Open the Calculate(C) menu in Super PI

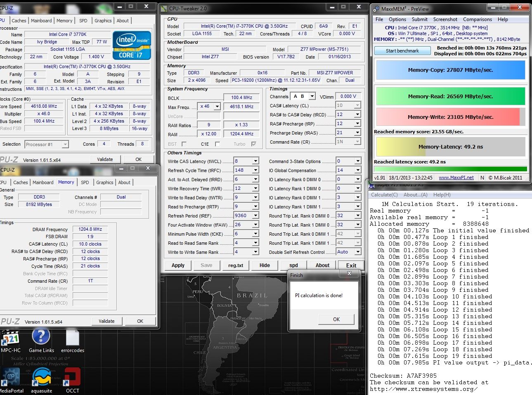click(x=384, y=195)
